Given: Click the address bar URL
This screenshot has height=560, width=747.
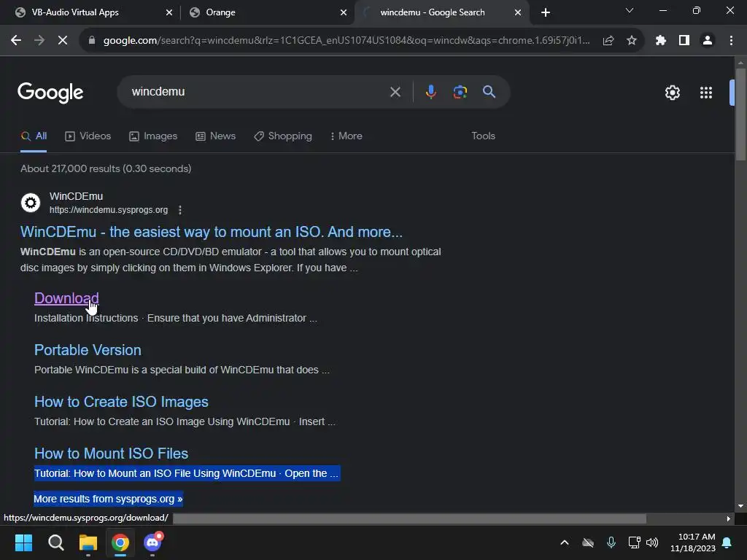Looking at the screenshot, I should pos(347,41).
